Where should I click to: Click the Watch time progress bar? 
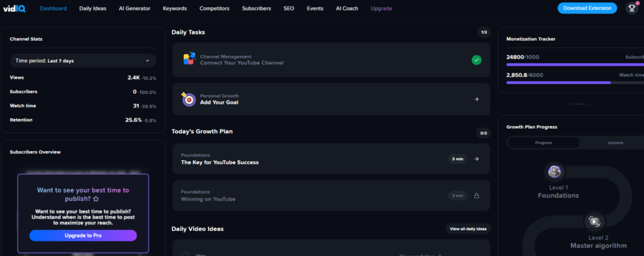575,83
